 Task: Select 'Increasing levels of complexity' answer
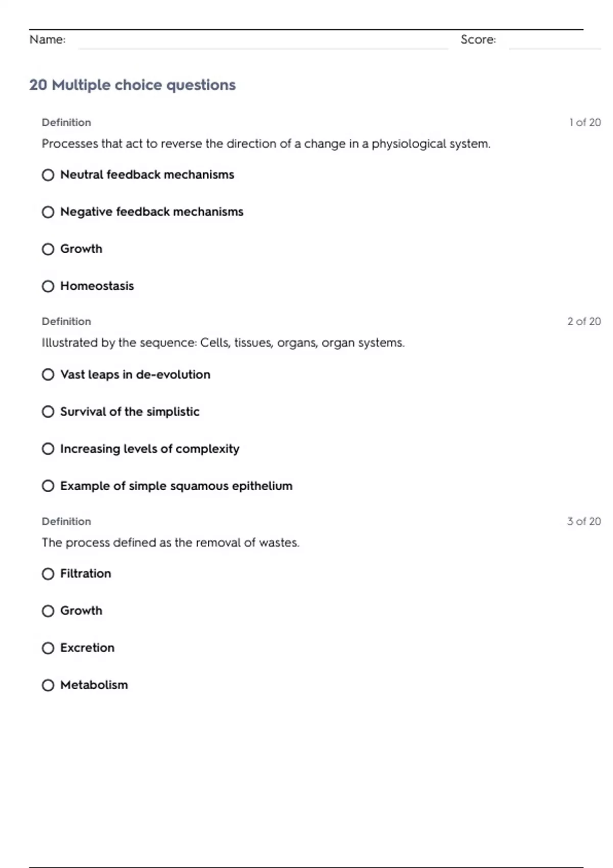point(48,449)
